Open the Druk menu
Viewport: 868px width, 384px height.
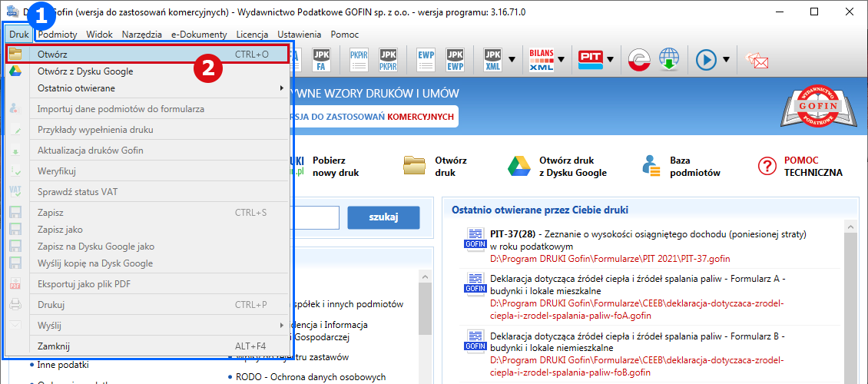19,35
